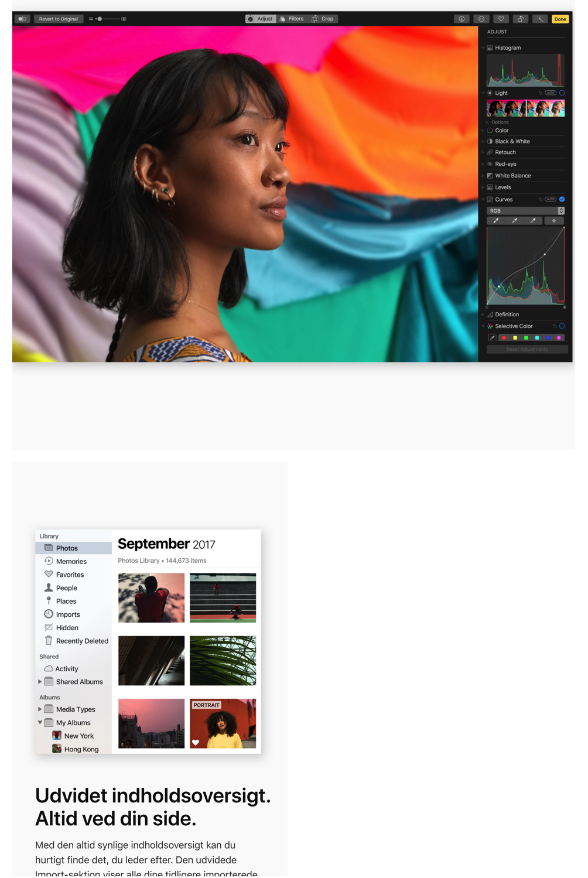Select the magenta swatch in Selective Color
This screenshot has height=878, width=588.
(x=559, y=338)
